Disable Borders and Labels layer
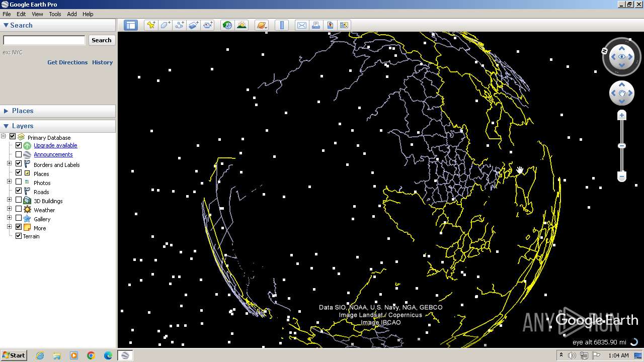Screen dimensions: 644x362 coord(19,163)
